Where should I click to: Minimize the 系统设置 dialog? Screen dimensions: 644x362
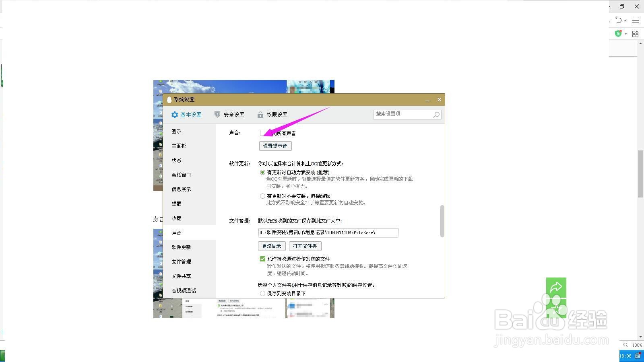427,99
